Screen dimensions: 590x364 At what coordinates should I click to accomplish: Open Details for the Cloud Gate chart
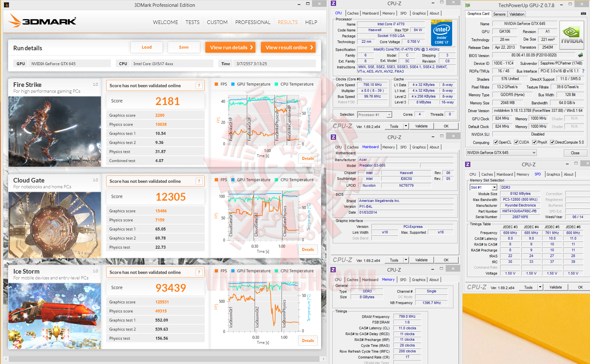click(308, 250)
